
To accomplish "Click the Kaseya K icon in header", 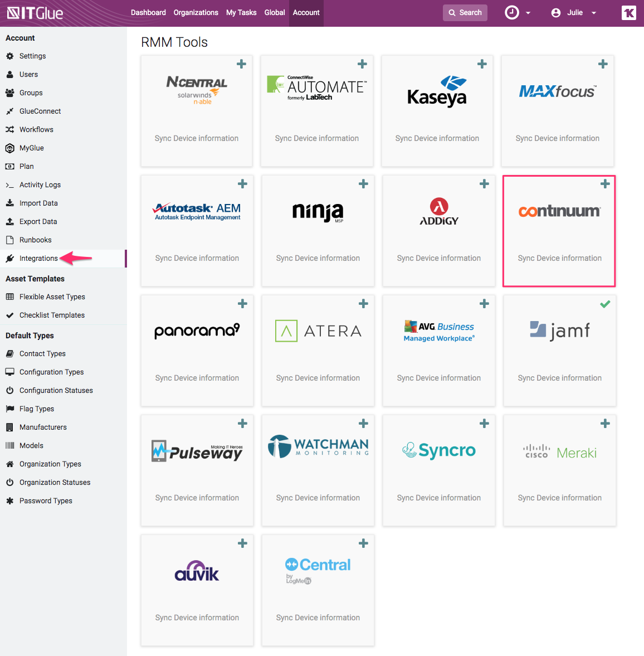I will pos(628,13).
